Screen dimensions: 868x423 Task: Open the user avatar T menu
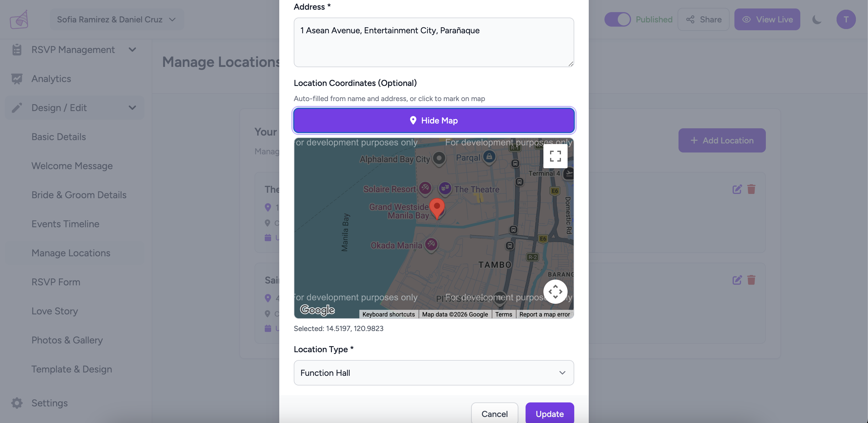pyautogui.click(x=846, y=20)
